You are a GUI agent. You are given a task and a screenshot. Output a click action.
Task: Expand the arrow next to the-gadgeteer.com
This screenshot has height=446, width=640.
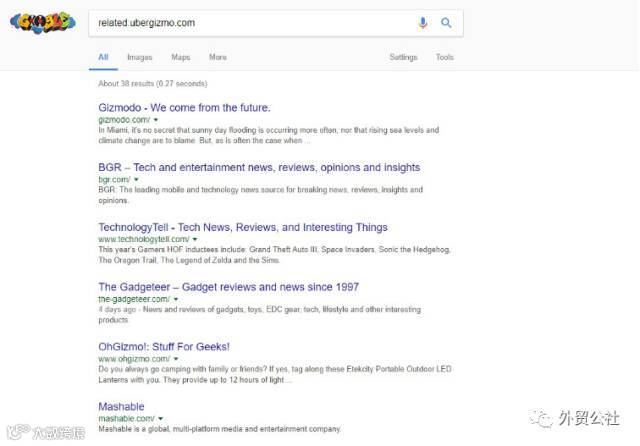(176, 300)
